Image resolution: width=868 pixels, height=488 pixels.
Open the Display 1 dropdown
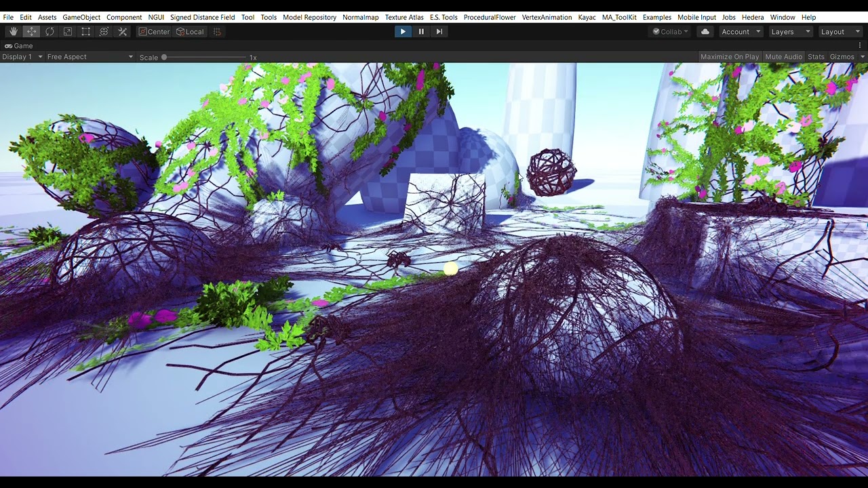pyautogui.click(x=22, y=57)
